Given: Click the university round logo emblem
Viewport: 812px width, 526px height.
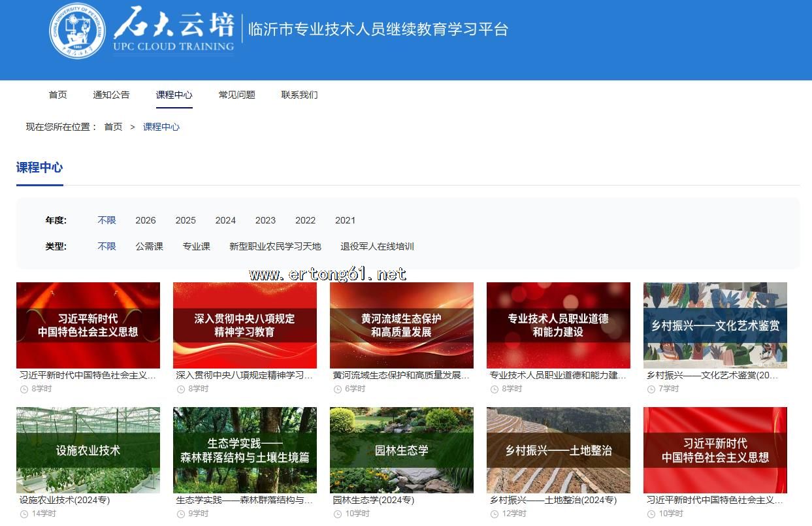Looking at the screenshot, I should tap(78, 30).
